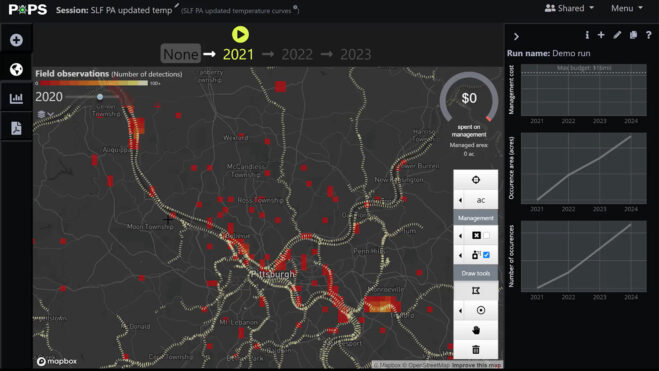
Task: Click the Run name: Demo run text
Action: point(548,53)
